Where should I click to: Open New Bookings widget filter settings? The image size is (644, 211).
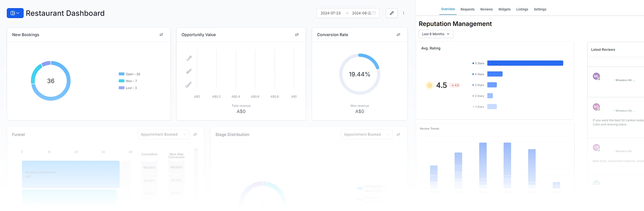(161, 35)
